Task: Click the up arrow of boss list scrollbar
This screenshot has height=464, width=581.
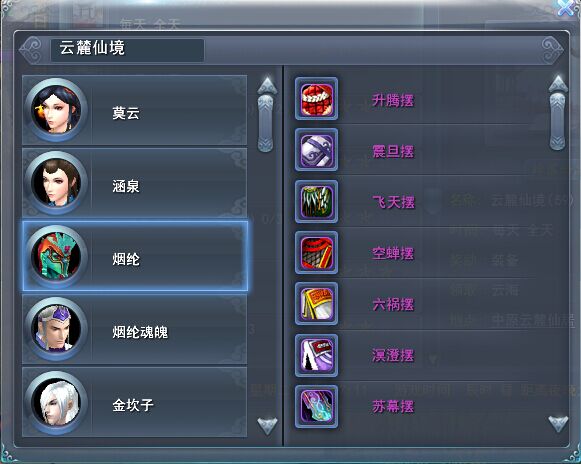Action: (267, 85)
